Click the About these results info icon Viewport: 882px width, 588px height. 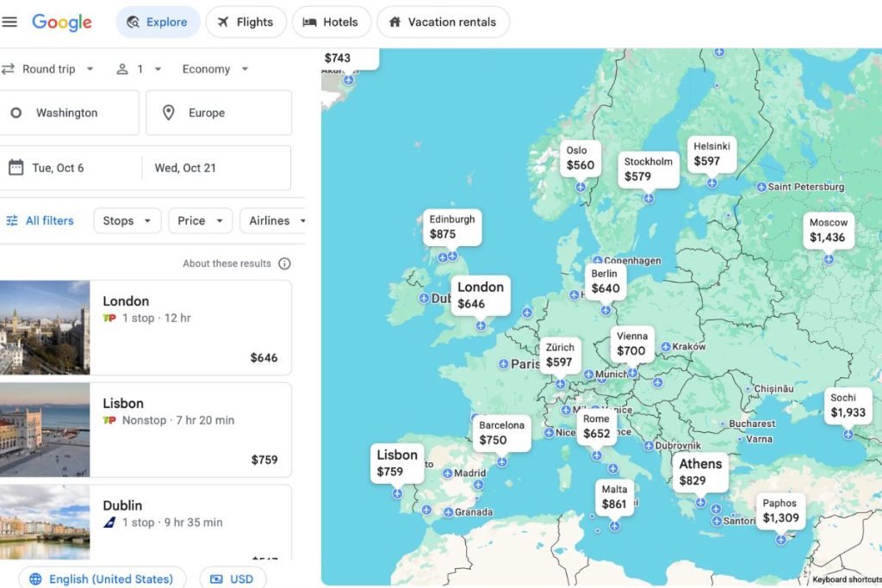pyautogui.click(x=284, y=263)
